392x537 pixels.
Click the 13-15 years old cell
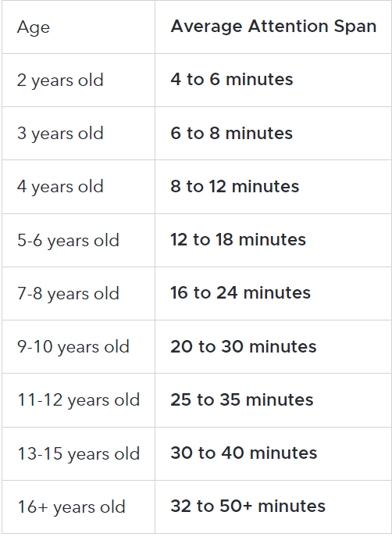point(79,454)
